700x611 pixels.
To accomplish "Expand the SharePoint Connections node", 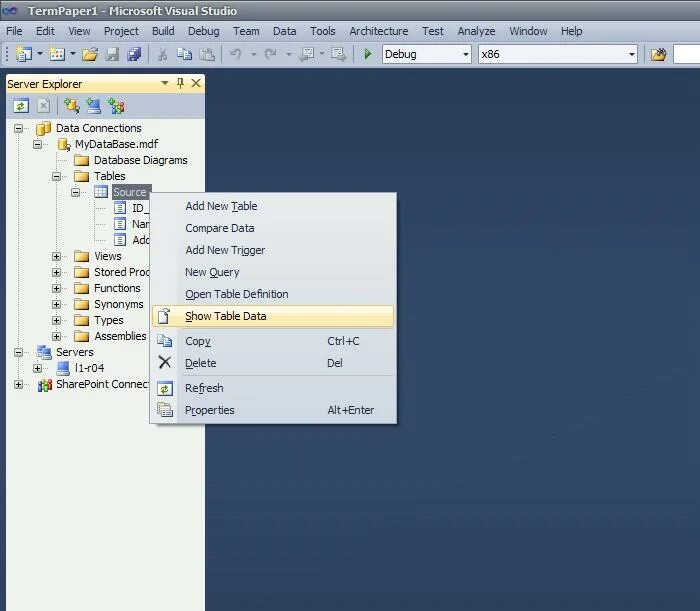I will click(x=18, y=384).
